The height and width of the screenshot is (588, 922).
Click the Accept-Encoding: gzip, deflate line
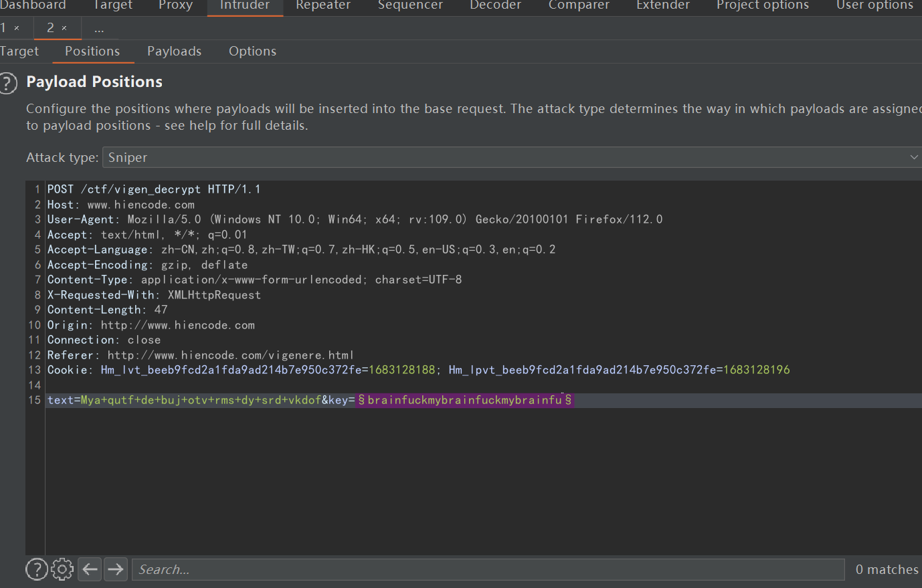pyautogui.click(x=147, y=265)
